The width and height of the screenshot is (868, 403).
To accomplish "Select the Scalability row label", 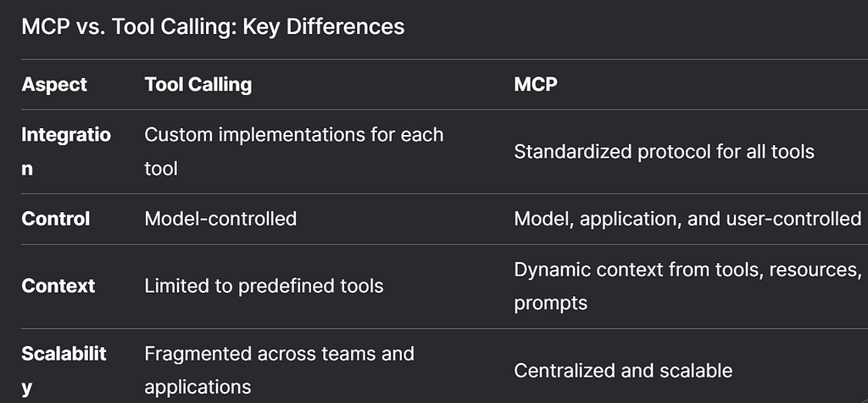I will [64, 370].
